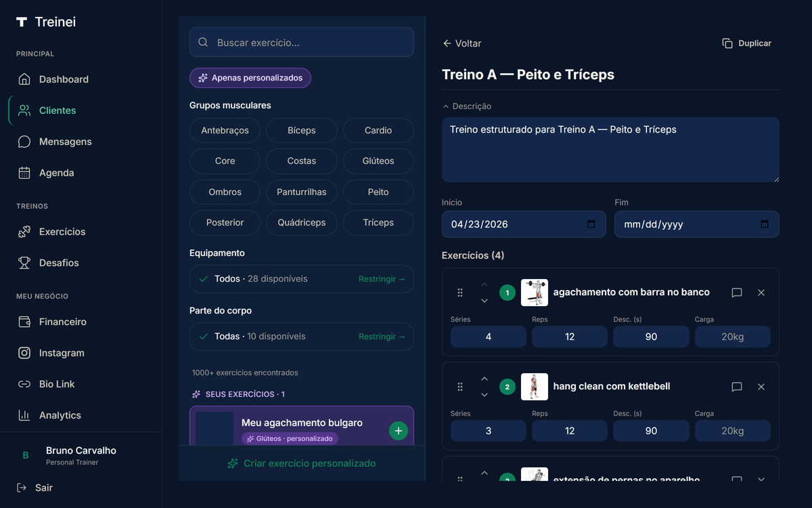812x508 pixels.
Task: Select the Peito muscle group chip
Action: [x=378, y=192]
